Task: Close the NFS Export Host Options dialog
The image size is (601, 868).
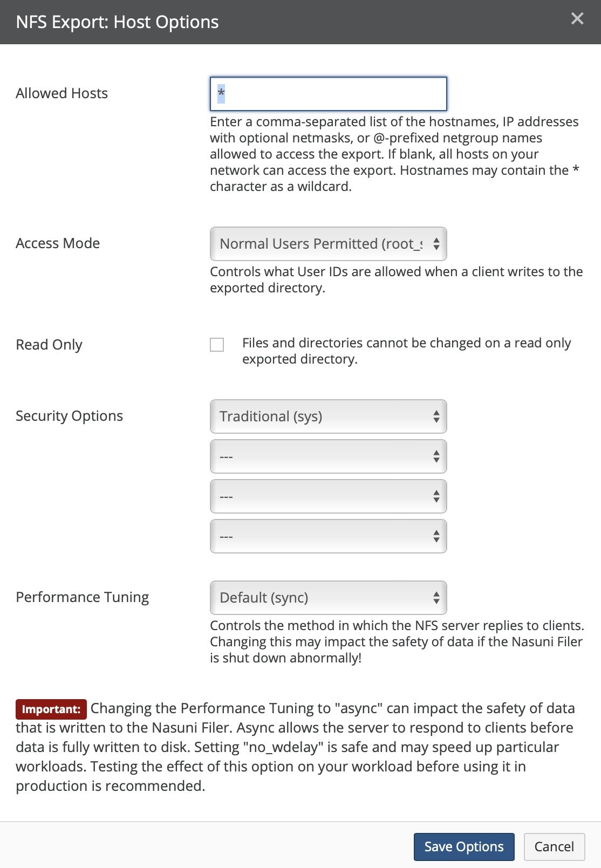Action: tap(577, 19)
